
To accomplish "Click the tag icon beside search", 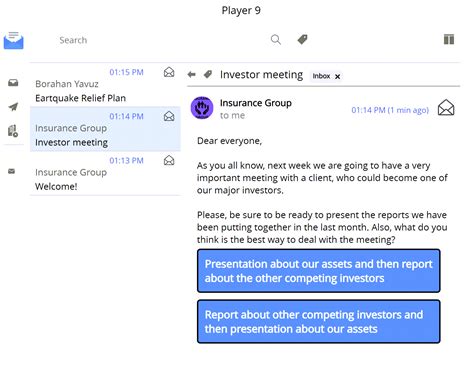I will (x=302, y=40).
